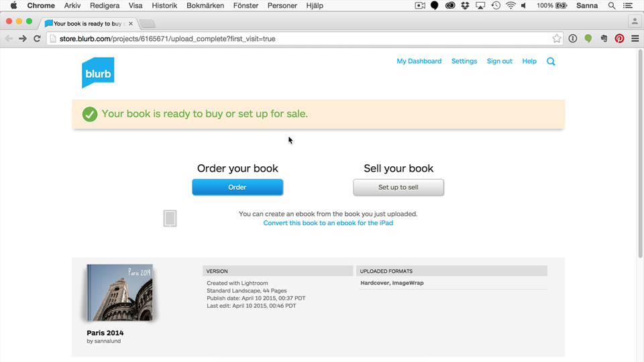Go to My Dashboard
Screen dimensions: 644x362
coord(419,61)
